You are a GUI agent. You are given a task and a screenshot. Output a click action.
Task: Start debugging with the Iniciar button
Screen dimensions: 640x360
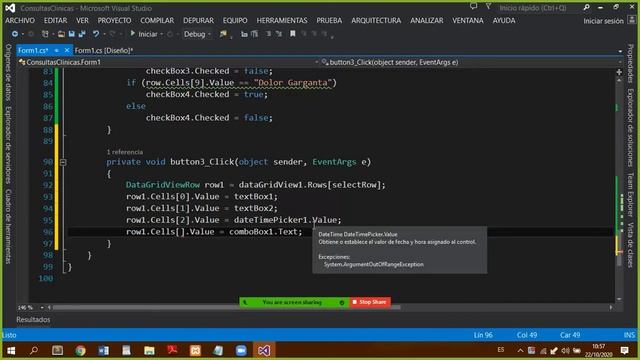click(x=144, y=34)
